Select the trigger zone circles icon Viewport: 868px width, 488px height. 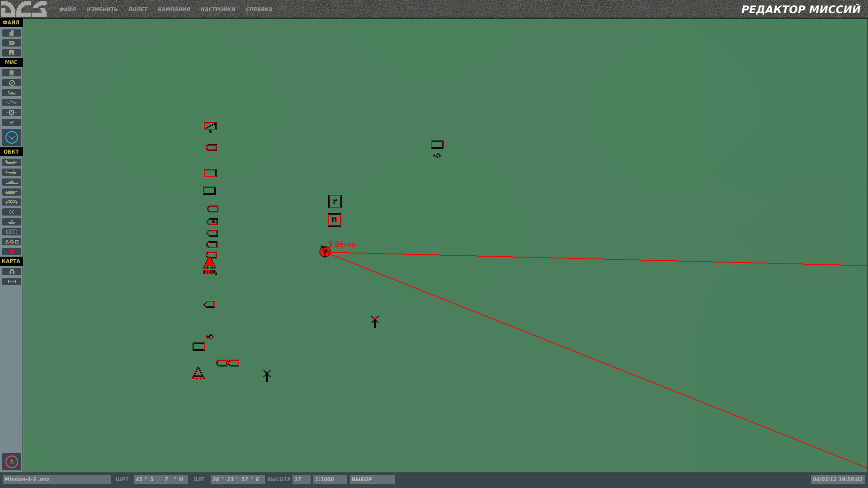[x=12, y=232]
